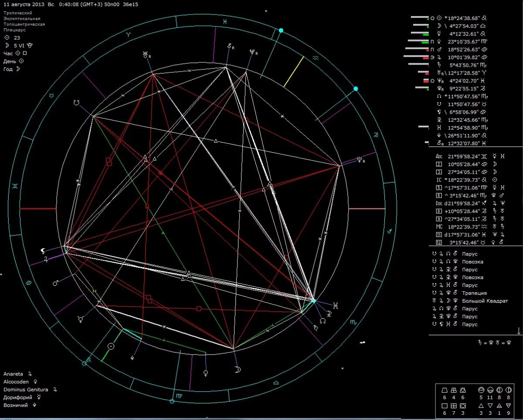Image resolution: width=523 pixels, height=420 pixels.
Task: Click the 'Плацидус' house system label
Action: 14,30
